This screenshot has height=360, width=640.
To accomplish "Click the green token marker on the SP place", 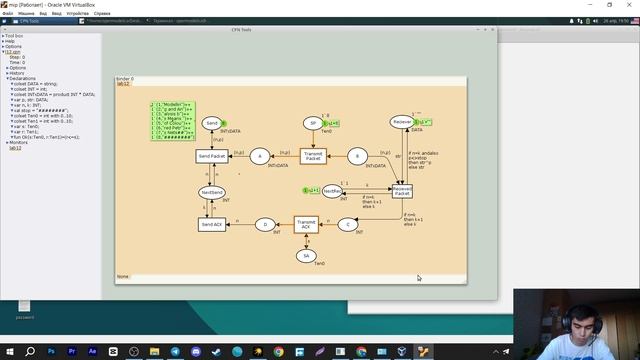I will 325,123.
